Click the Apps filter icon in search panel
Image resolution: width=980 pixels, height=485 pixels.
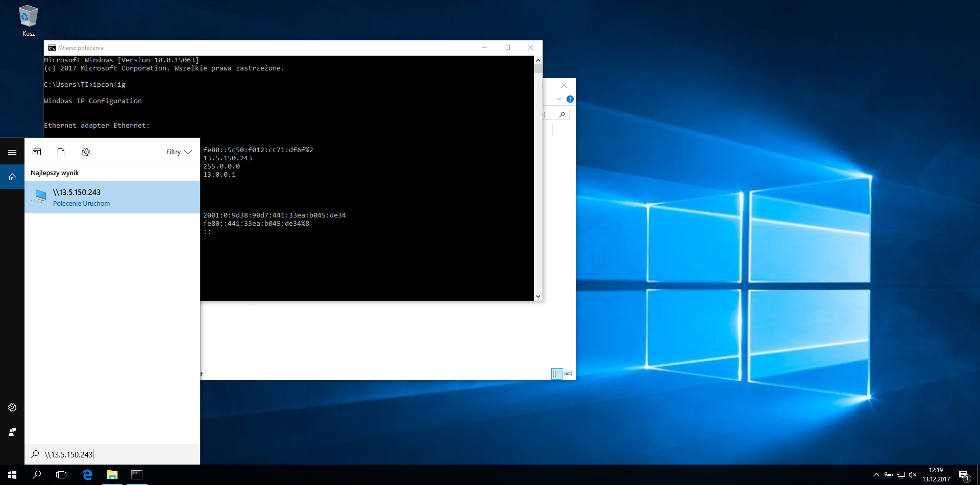pyautogui.click(x=37, y=152)
